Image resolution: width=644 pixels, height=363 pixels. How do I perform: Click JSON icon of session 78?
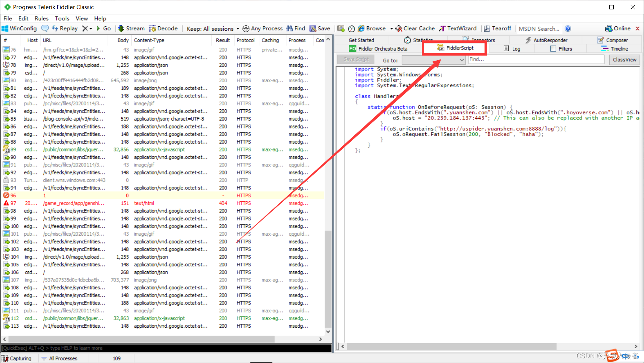coord(6,65)
